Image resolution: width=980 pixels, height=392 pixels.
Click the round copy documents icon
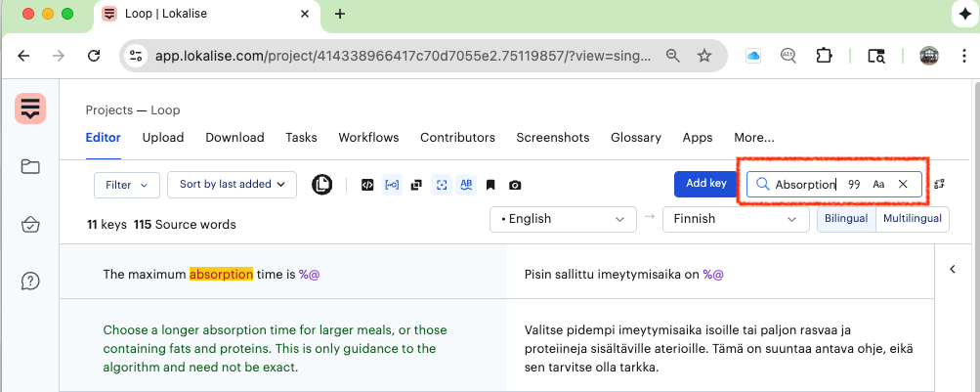[321, 184]
